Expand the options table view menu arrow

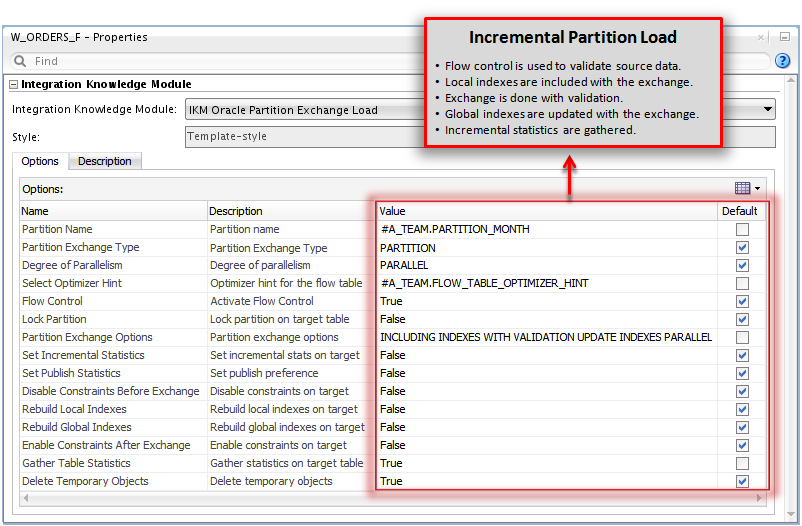click(x=758, y=189)
